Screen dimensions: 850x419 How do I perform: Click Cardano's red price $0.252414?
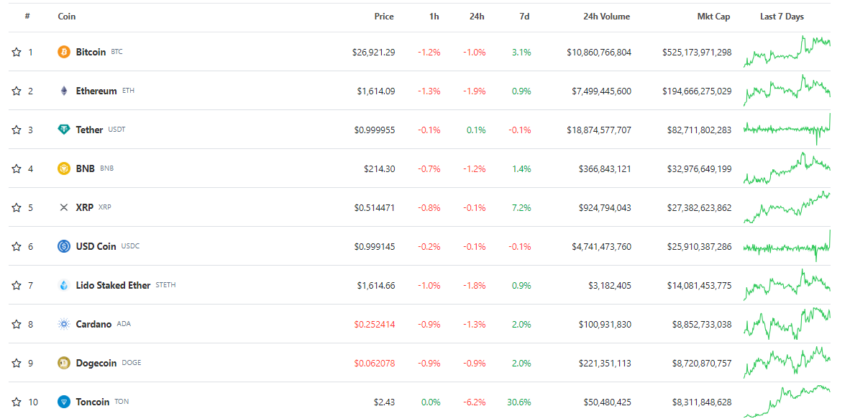(x=375, y=324)
